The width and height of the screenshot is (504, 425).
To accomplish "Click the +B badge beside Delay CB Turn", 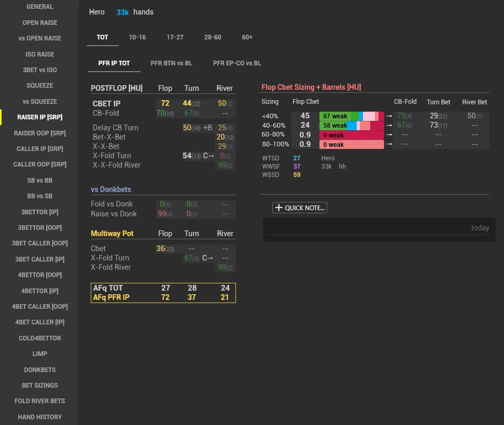I will tap(208, 128).
